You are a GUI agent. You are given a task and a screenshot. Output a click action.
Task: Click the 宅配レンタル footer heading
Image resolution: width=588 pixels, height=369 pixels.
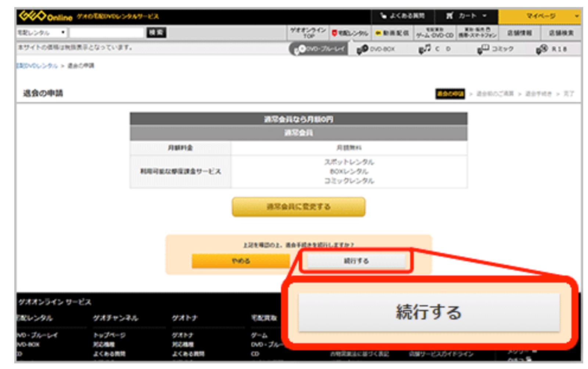click(35, 318)
